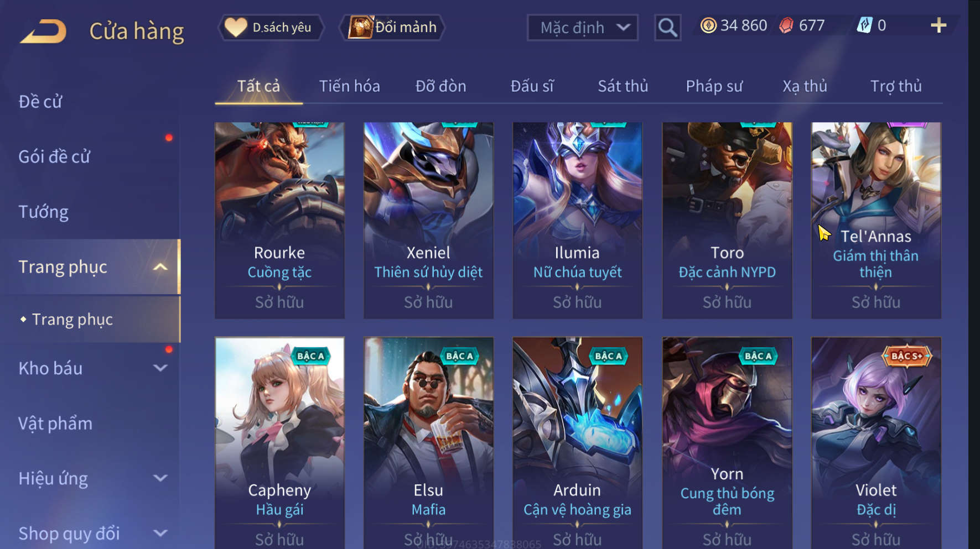Tap the heart D.sách yêu wishlist icon
The width and height of the screenshot is (980, 549).
click(x=236, y=27)
